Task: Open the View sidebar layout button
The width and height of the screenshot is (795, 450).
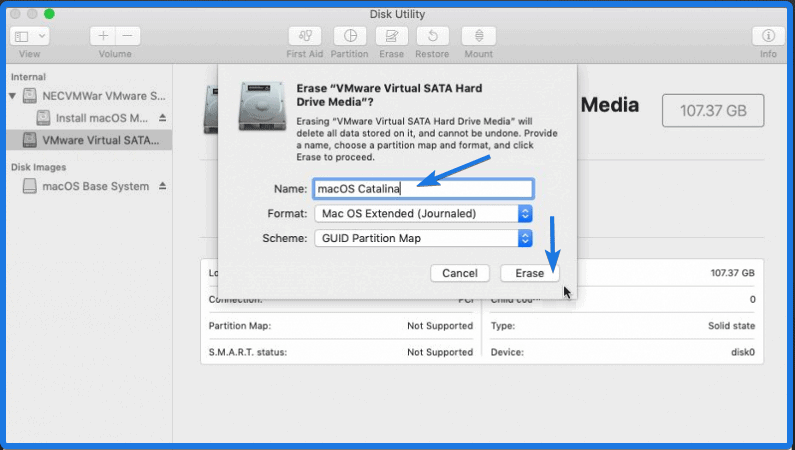Action: pyautogui.click(x=22, y=36)
